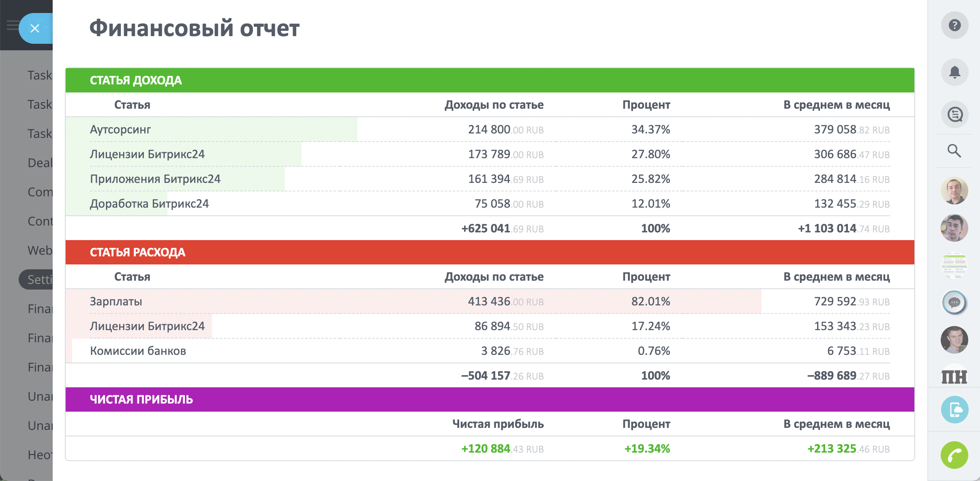Close the financial report panel

(x=35, y=28)
